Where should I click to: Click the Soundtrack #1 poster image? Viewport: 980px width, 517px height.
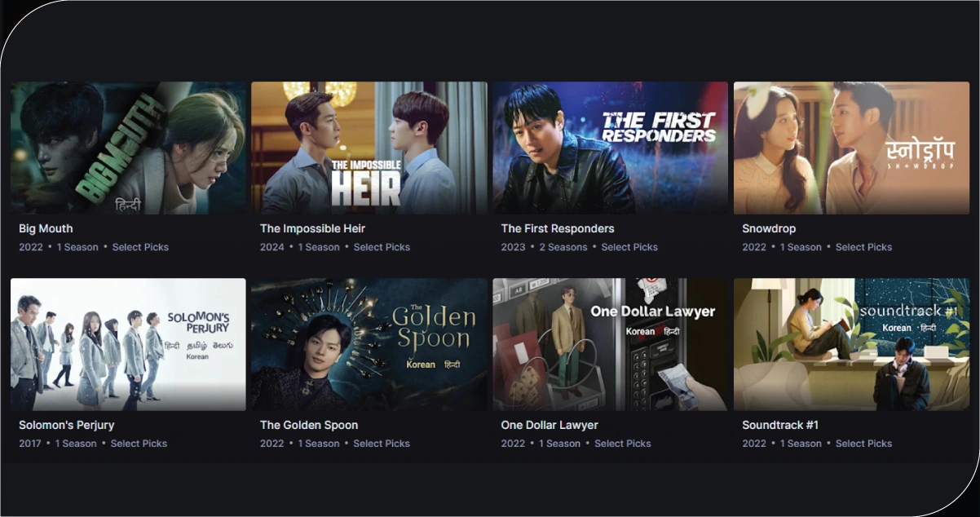(851, 344)
